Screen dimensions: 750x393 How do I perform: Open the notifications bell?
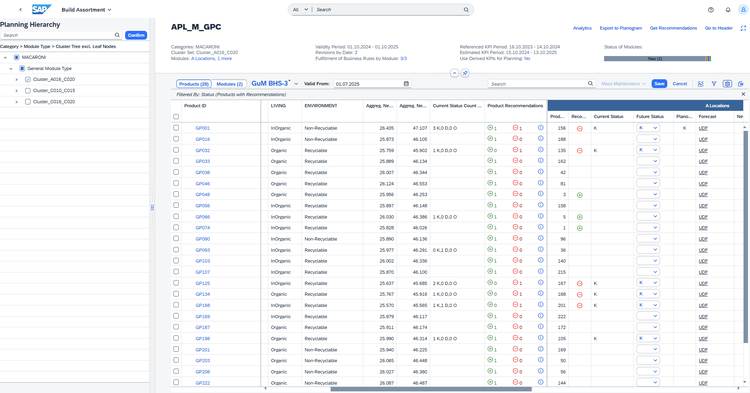728,10
